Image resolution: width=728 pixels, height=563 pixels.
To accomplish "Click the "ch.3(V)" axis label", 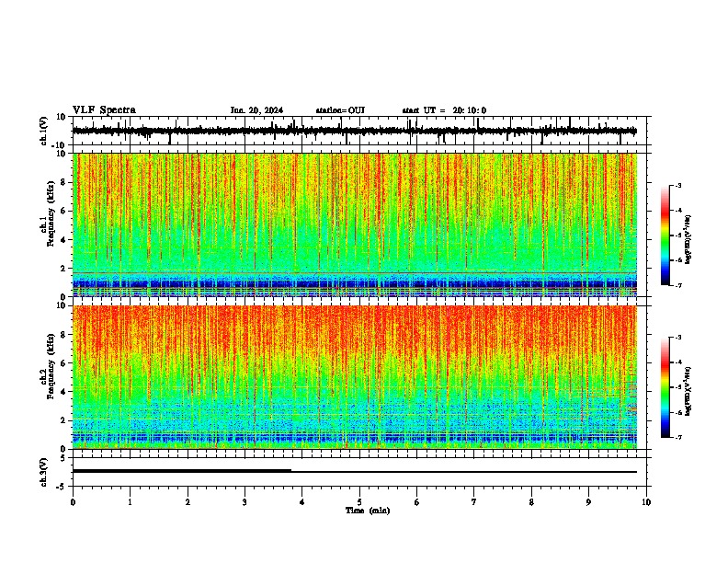I will pos(44,472).
